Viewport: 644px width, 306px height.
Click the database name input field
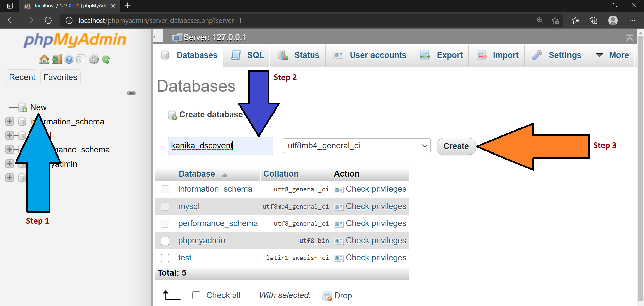point(220,146)
